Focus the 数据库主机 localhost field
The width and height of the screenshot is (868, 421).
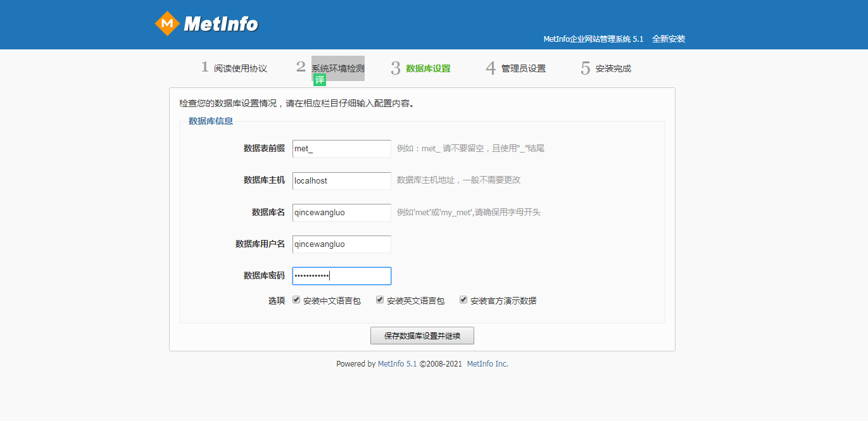[x=342, y=180]
